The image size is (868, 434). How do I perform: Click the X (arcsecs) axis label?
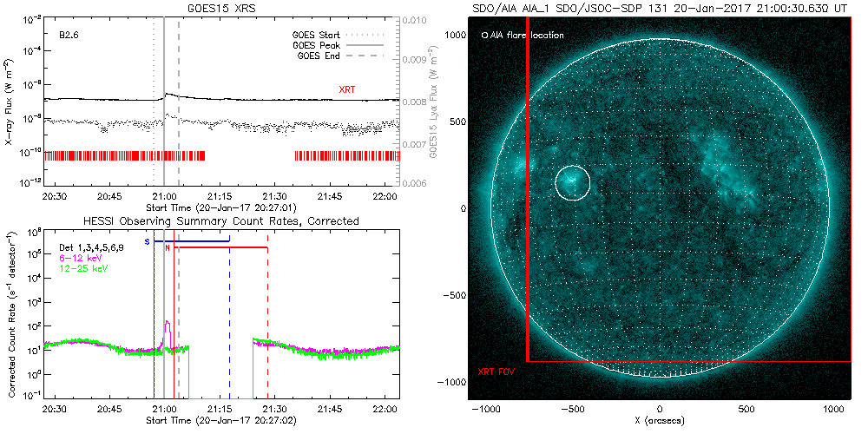tap(660, 420)
